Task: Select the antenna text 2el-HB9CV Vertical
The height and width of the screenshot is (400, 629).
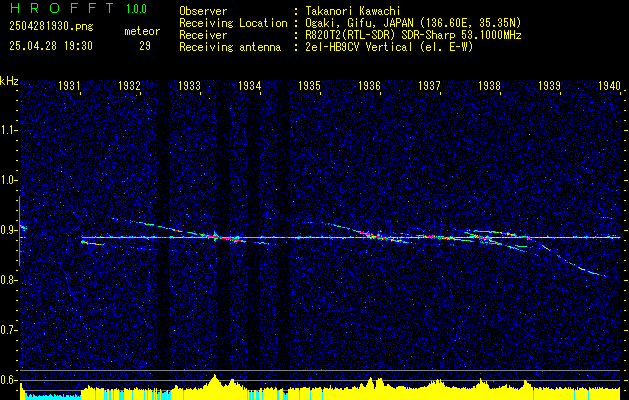Action: click(359, 47)
